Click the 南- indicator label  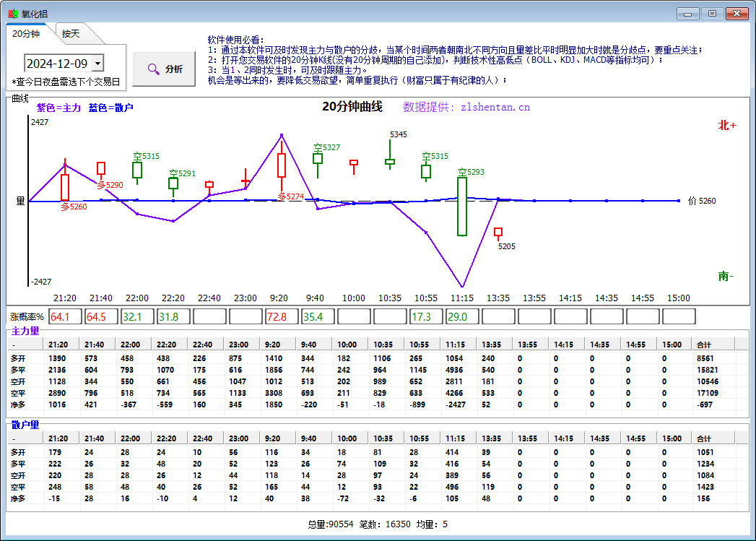coord(726,277)
